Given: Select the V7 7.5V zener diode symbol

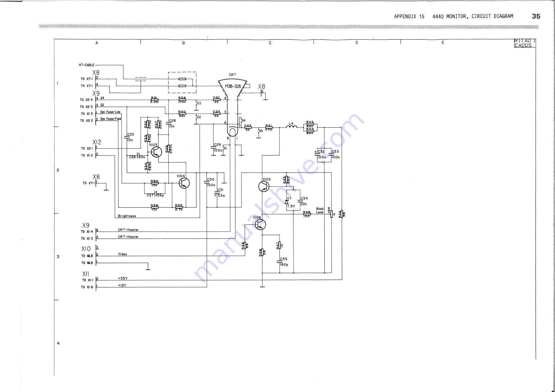Looking at the screenshot, I should (287, 202).
